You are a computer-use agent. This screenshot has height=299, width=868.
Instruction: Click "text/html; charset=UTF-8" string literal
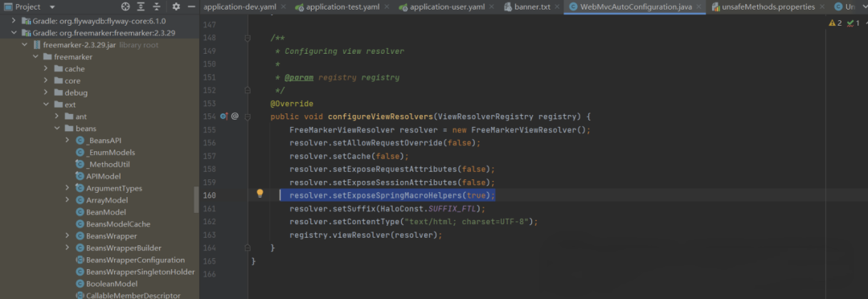pyautogui.click(x=466, y=222)
